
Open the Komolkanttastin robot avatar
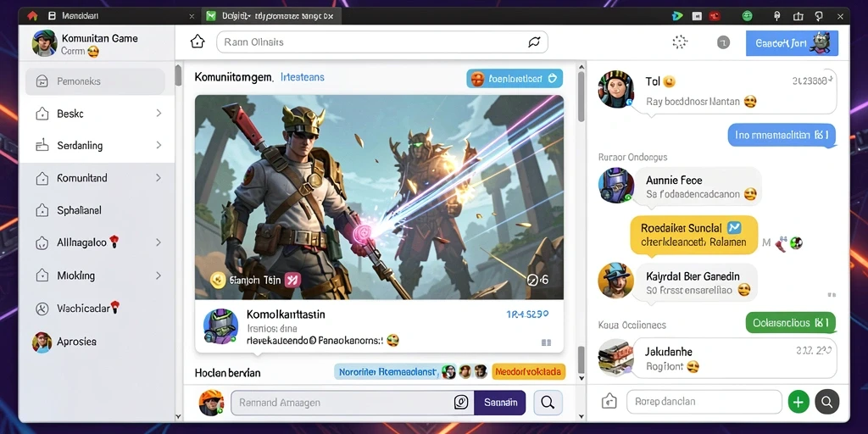point(221,326)
